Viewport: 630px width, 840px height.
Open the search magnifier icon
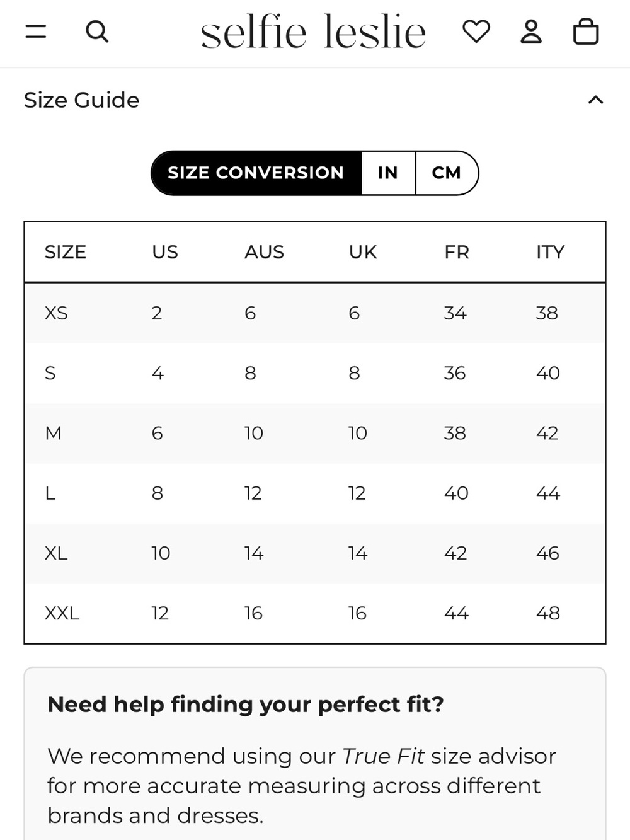point(97,32)
